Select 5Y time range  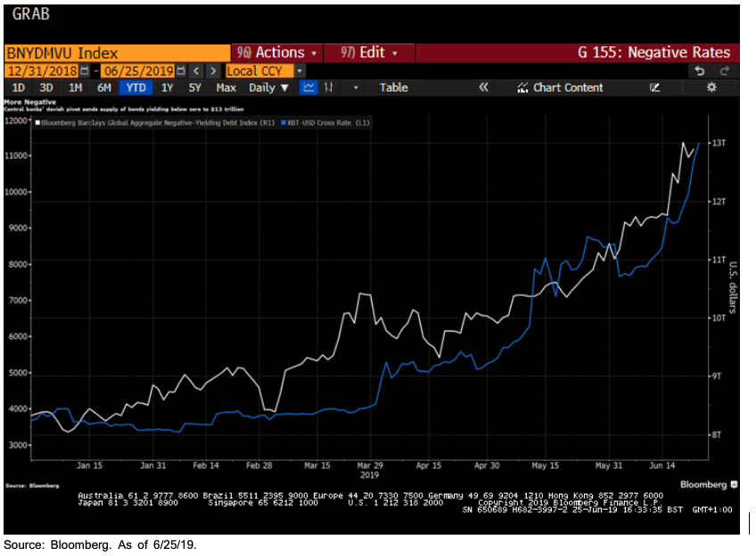194,87
